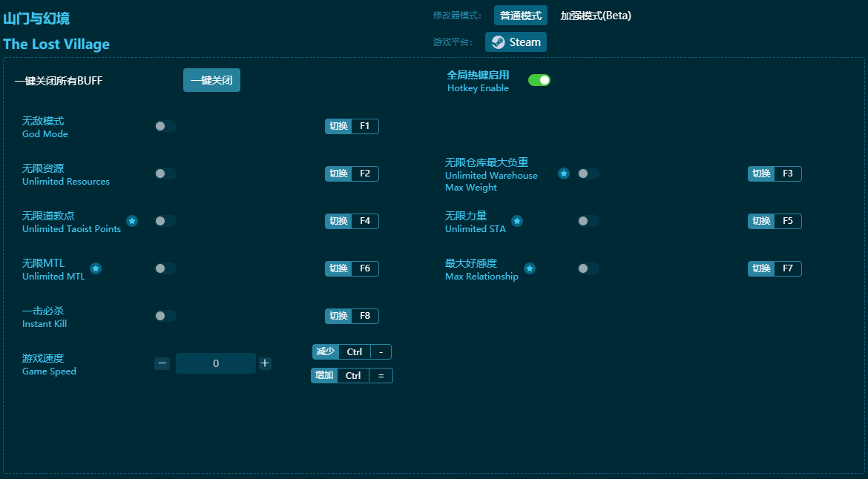Increase game speed with plus button
868x479 pixels.
click(x=265, y=363)
